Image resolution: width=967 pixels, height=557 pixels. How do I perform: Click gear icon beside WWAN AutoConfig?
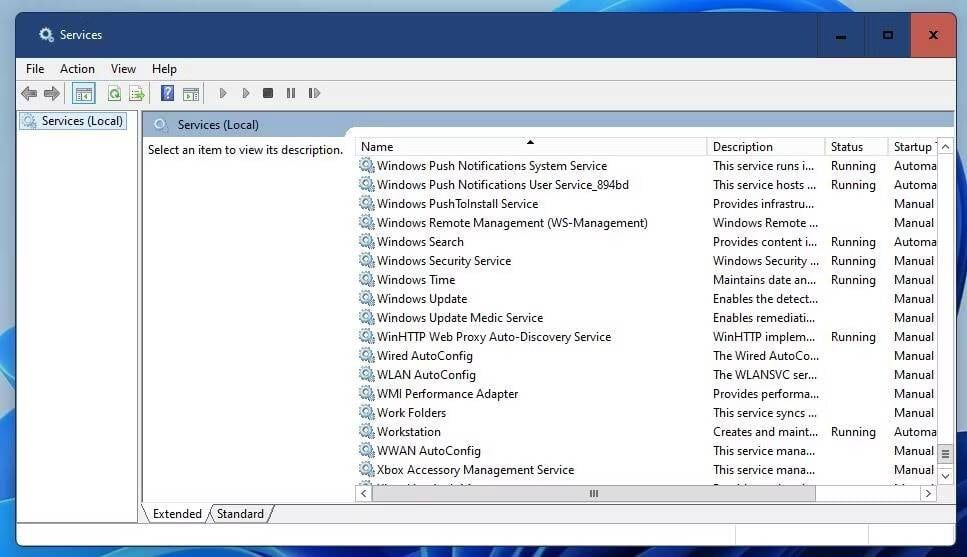[x=367, y=450]
